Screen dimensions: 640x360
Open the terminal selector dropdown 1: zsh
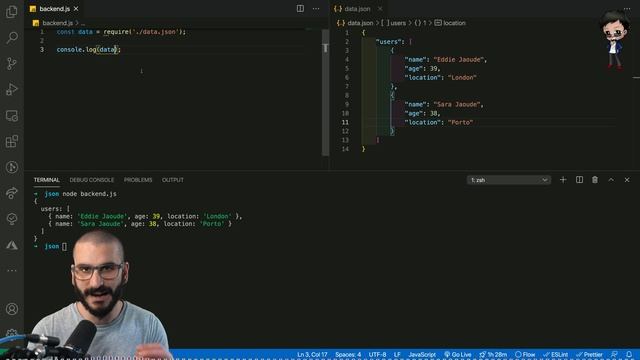click(509, 180)
